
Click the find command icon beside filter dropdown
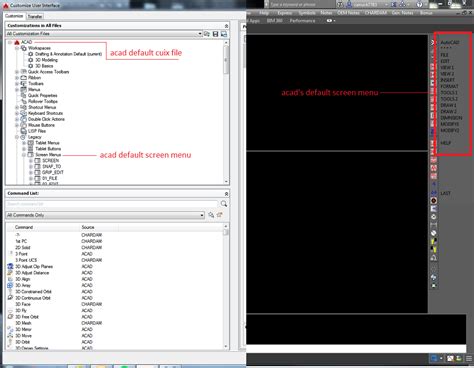(211, 215)
